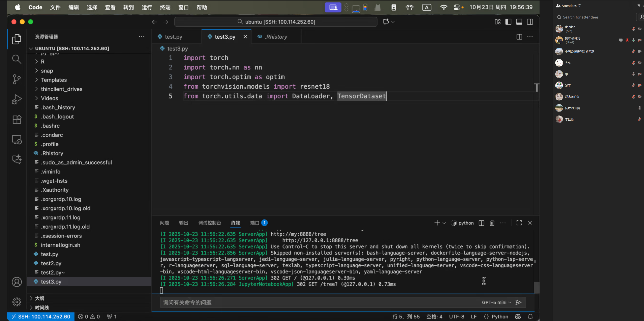Open the Extensions view
The image size is (644, 321).
[x=16, y=119]
